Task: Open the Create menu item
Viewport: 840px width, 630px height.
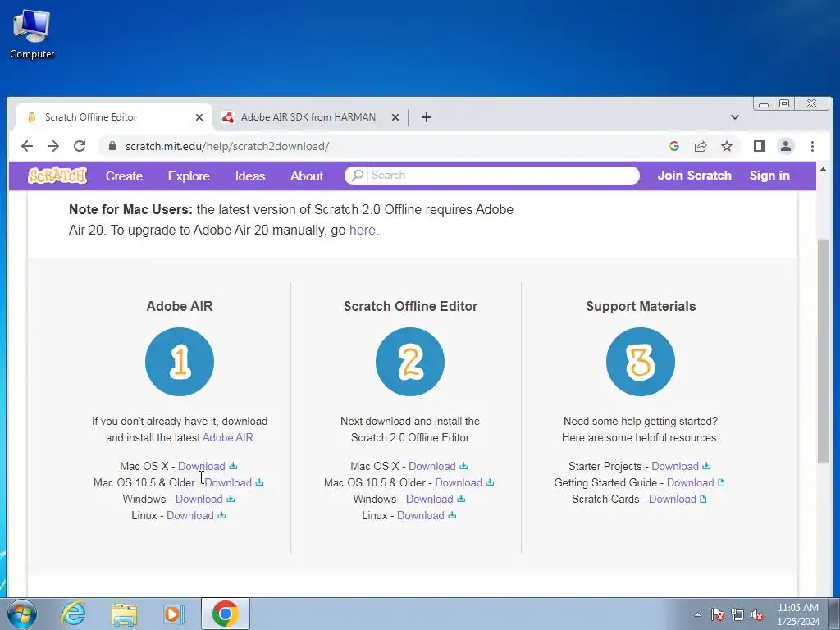Action: click(125, 176)
